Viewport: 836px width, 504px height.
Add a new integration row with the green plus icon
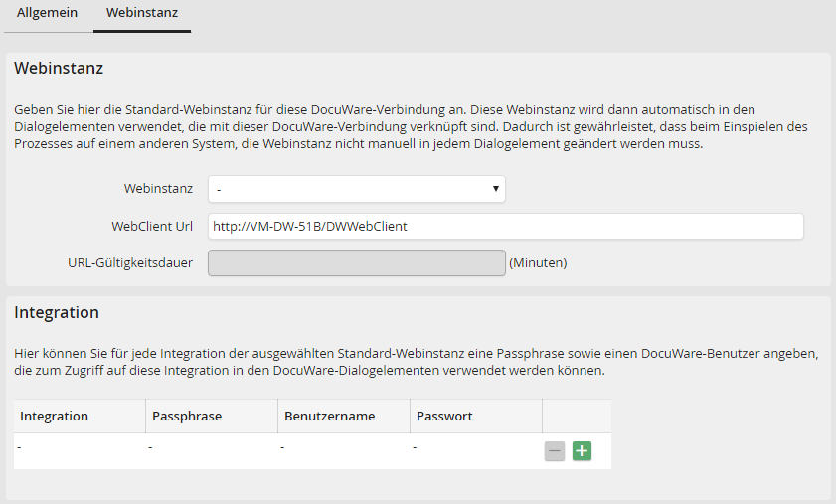582,451
